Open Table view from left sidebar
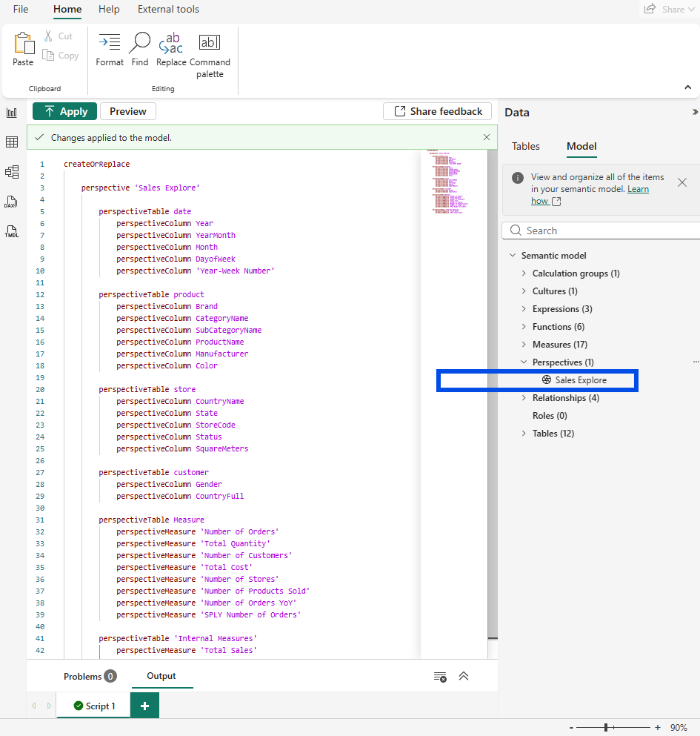700x736 pixels. point(12,142)
